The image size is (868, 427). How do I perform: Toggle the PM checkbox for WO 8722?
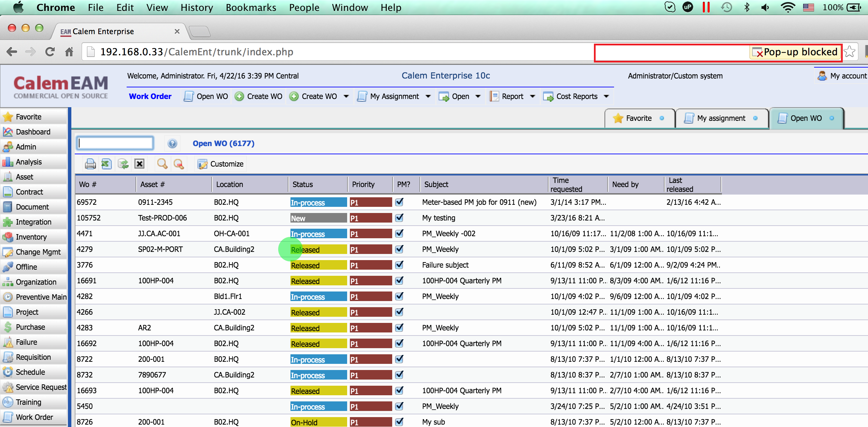399,359
